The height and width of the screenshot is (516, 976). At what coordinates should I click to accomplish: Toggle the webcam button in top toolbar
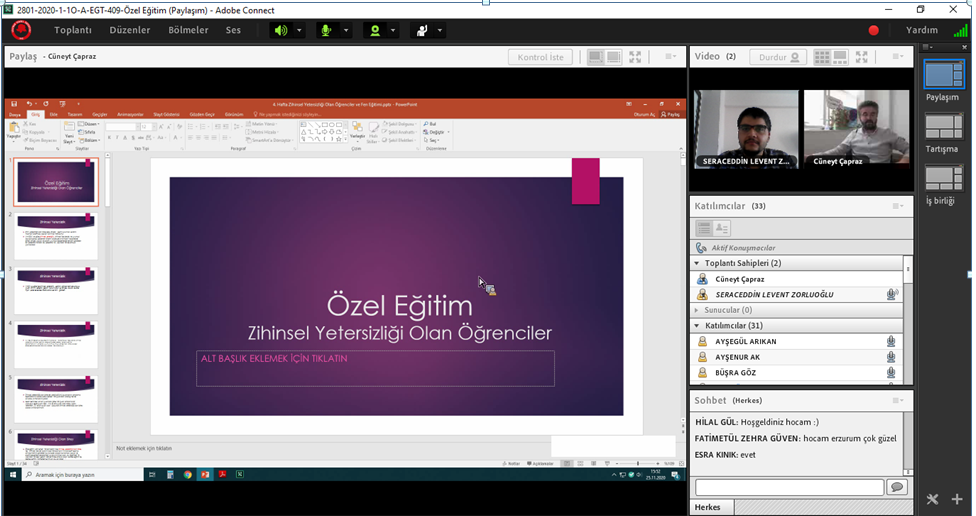click(375, 30)
